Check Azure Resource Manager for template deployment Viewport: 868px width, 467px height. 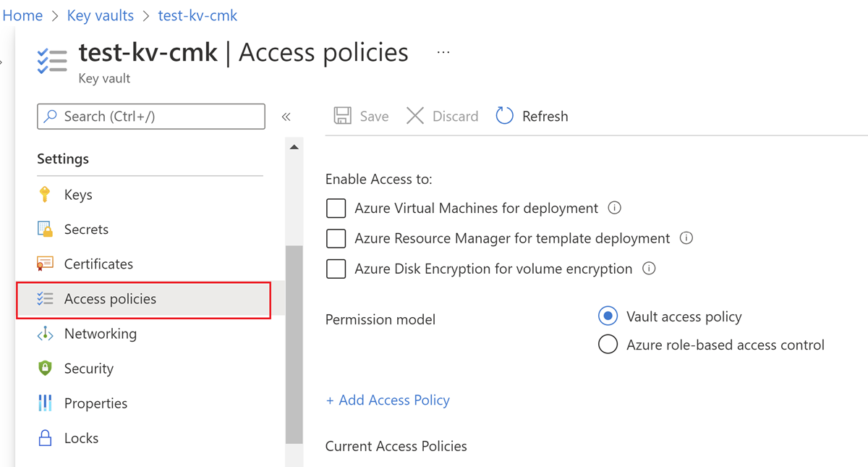[336, 238]
